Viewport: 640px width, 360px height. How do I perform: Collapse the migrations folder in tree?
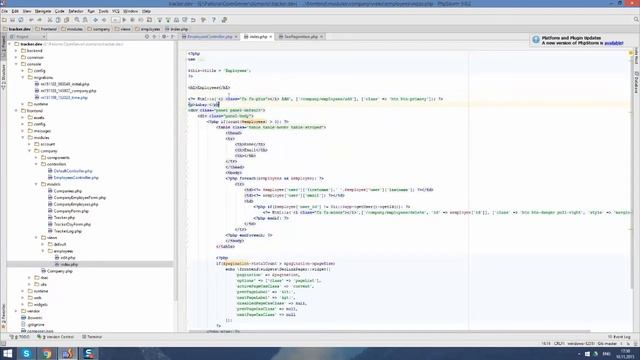23,77
